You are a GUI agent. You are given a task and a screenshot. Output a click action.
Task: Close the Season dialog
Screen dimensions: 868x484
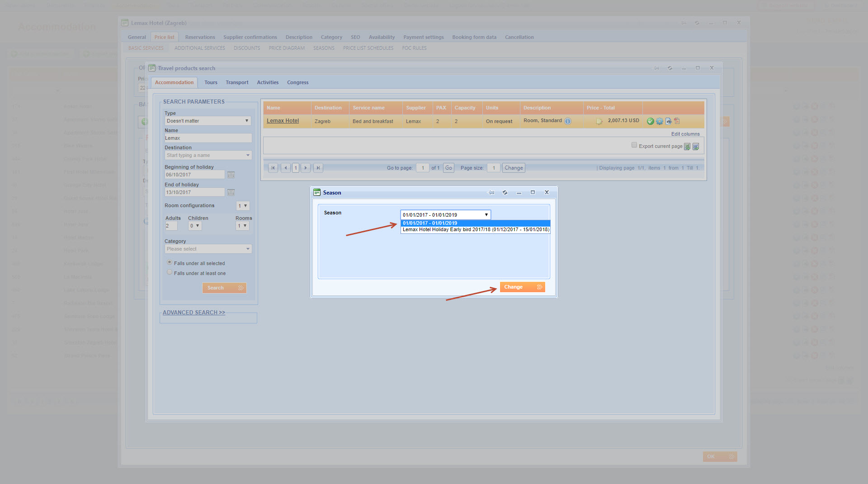547,192
